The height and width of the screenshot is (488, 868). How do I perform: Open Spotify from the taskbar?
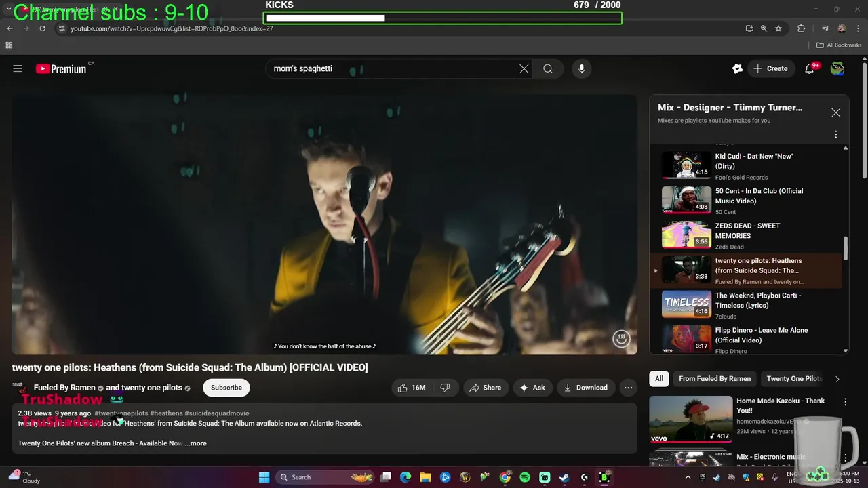point(524,477)
